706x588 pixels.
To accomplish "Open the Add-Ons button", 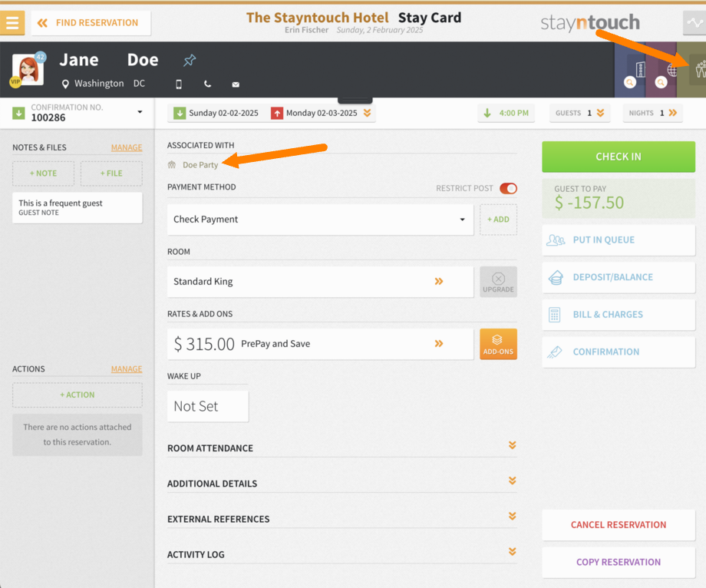I will click(x=499, y=344).
